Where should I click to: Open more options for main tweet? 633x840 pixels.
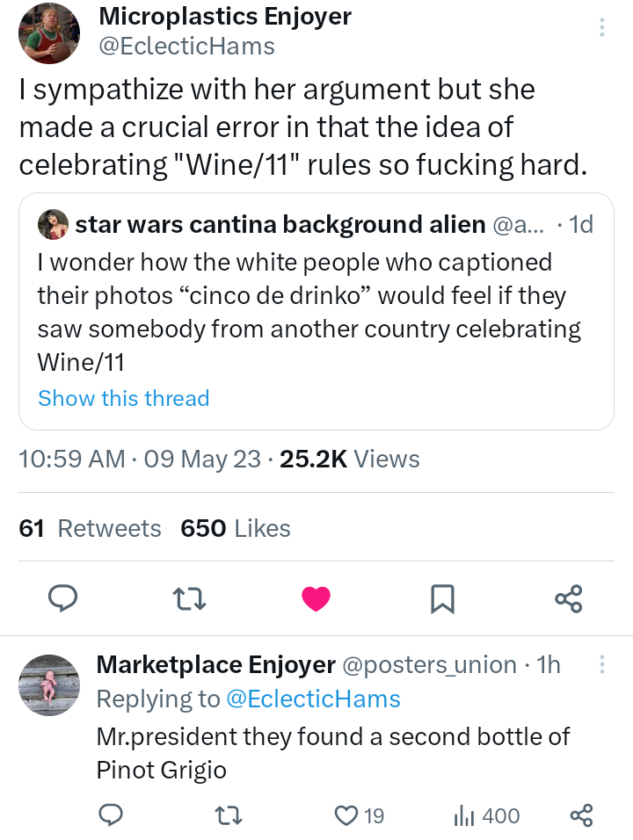pyautogui.click(x=602, y=27)
